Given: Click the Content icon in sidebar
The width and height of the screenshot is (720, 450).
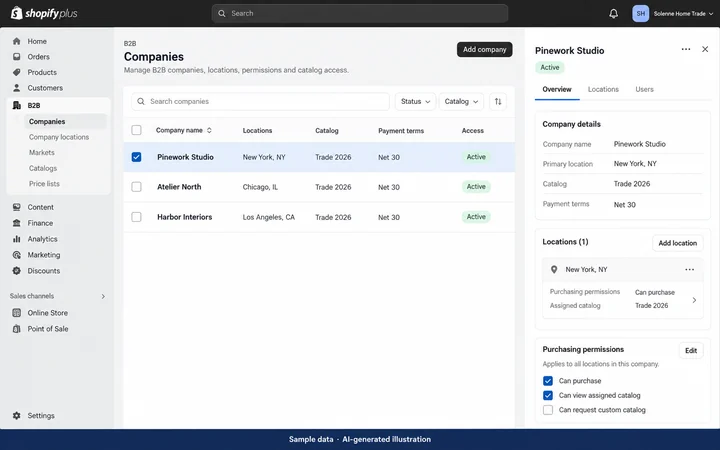Looking at the screenshot, I should pos(17,207).
